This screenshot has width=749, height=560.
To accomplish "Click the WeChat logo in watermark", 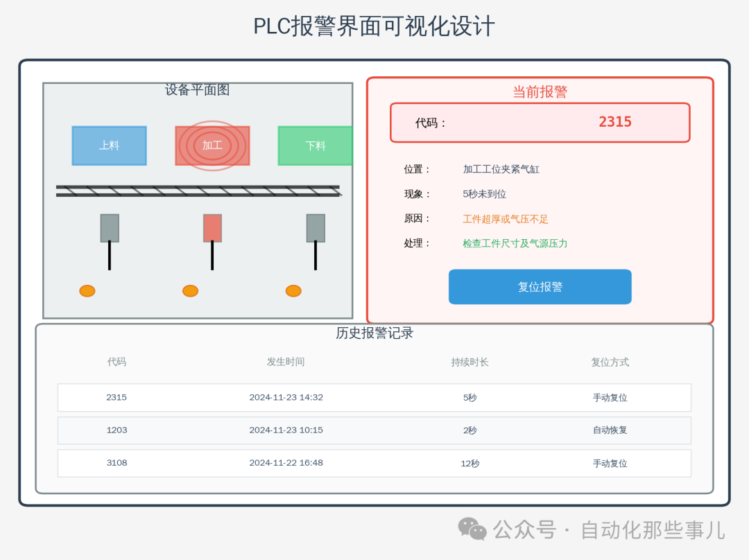I will pos(472,529).
